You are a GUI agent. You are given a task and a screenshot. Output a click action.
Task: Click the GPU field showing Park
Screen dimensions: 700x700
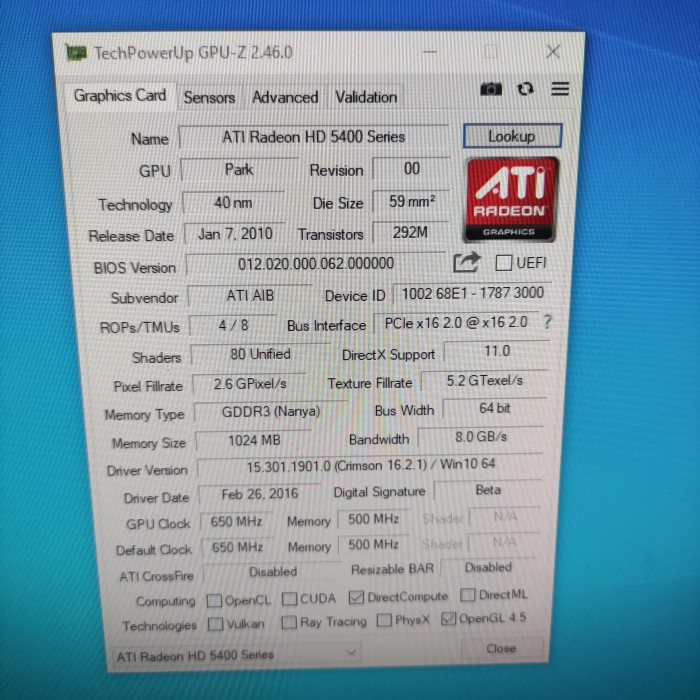pos(239,170)
